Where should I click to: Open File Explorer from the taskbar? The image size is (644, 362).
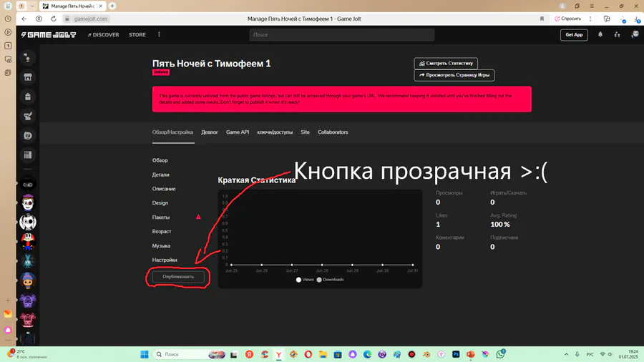pos(323,354)
